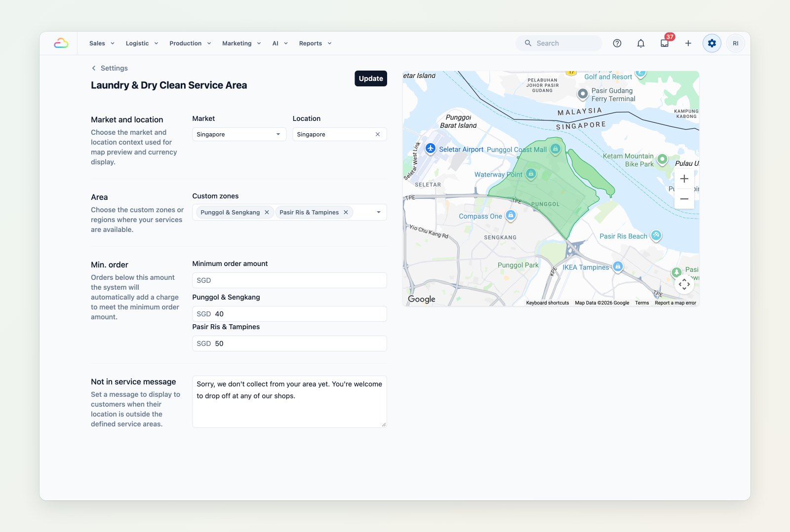Click the Waterway Point map marker
Viewport: 790px width, 532px height.
(x=531, y=173)
